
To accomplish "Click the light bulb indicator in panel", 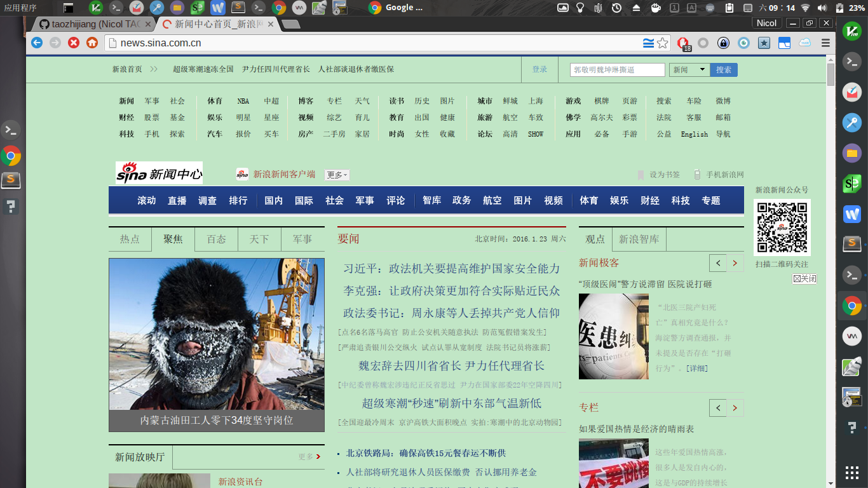I will 580,8.
